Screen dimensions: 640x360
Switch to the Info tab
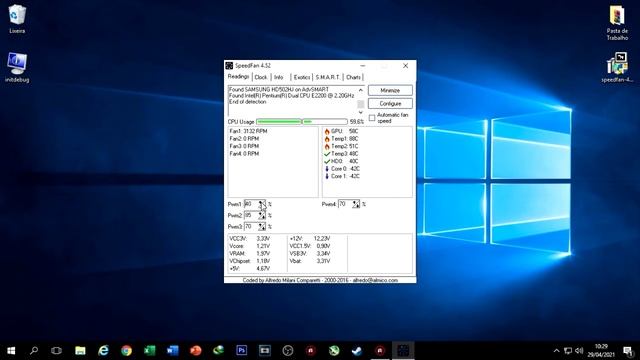pyautogui.click(x=279, y=77)
